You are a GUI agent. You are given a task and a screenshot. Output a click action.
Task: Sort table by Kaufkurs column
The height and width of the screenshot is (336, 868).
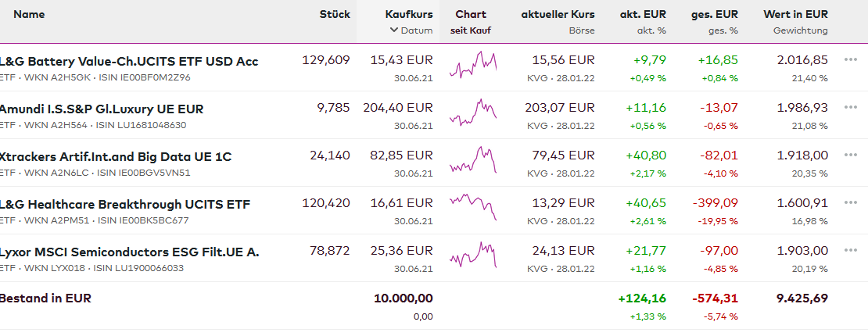[408, 14]
